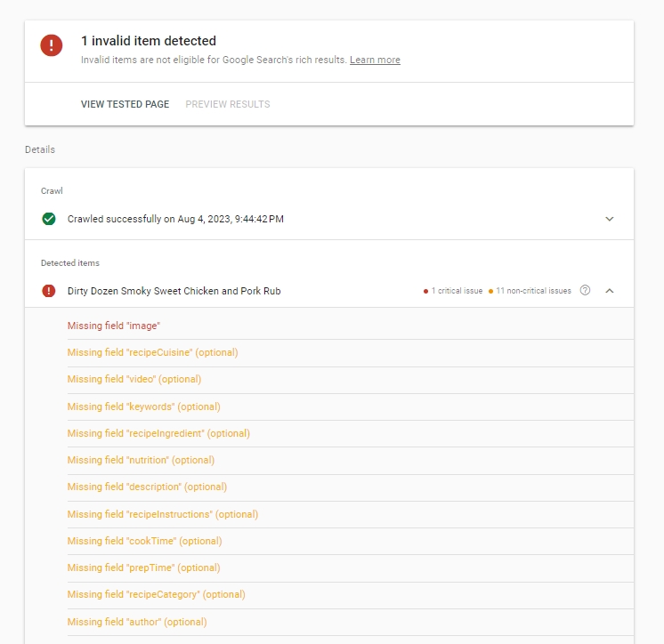Open Missing field "video" issue
664x644 pixels.
(134, 379)
